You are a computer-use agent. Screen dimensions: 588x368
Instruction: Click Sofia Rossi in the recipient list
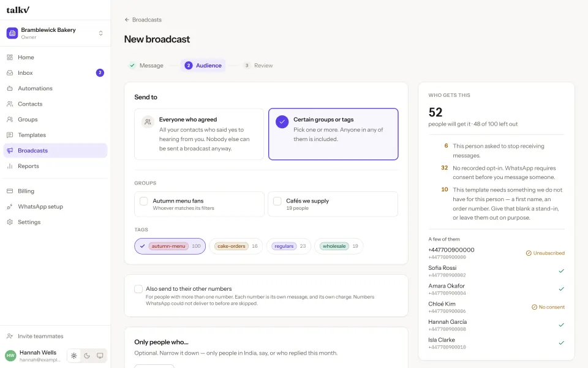tap(442, 268)
